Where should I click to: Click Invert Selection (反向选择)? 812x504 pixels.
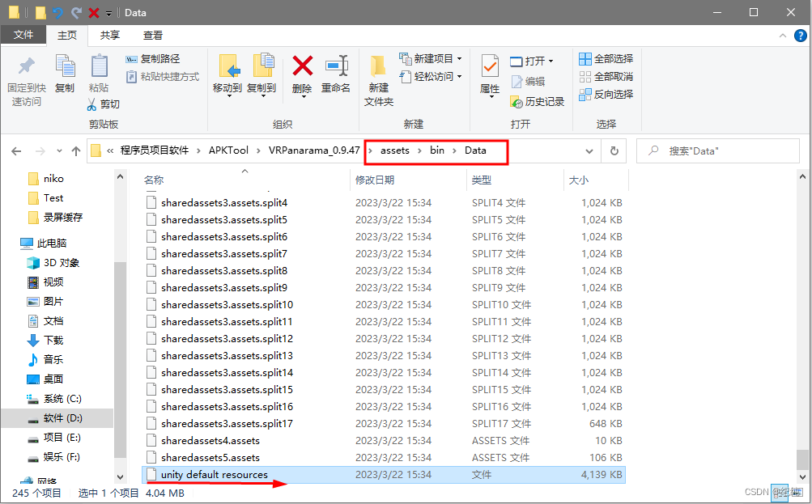[x=606, y=94]
